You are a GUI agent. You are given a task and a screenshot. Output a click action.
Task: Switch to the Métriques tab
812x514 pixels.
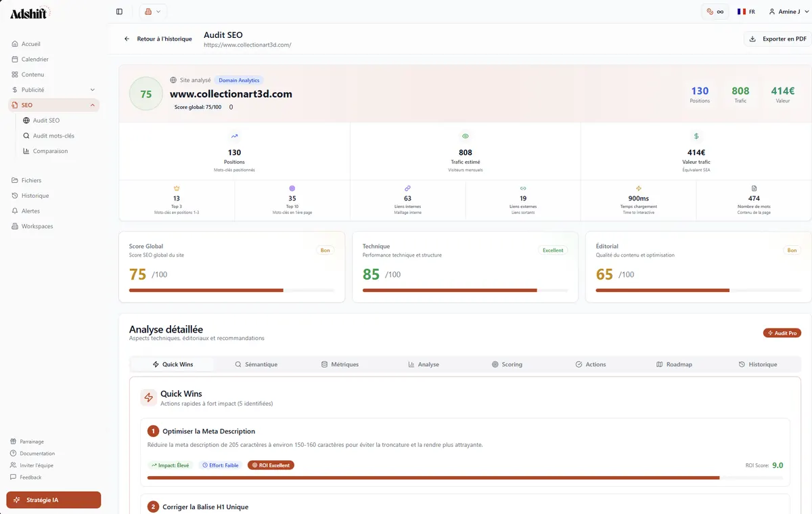click(x=340, y=364)
